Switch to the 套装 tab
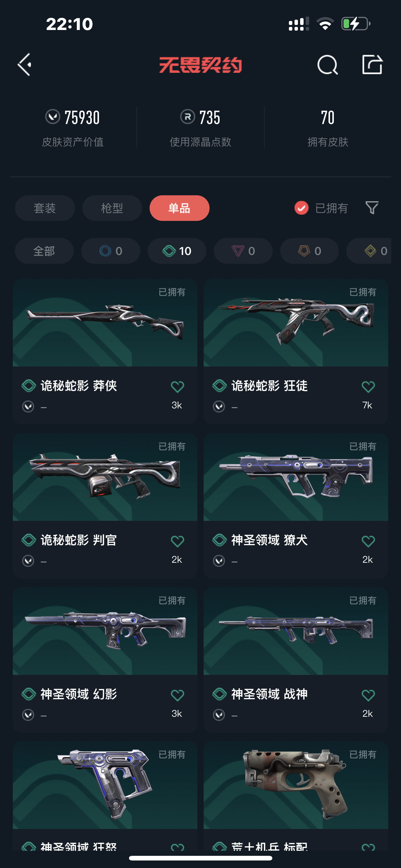Screen dimensions: 401x868 [x=45, y=208]
